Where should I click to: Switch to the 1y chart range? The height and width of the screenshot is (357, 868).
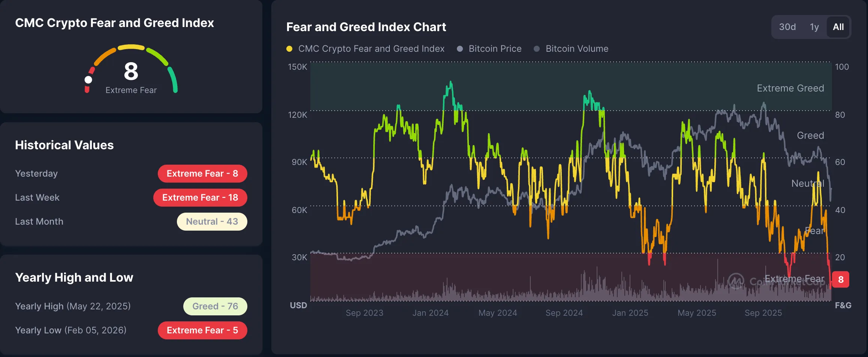pyautogui.click(x=813, y=27)
